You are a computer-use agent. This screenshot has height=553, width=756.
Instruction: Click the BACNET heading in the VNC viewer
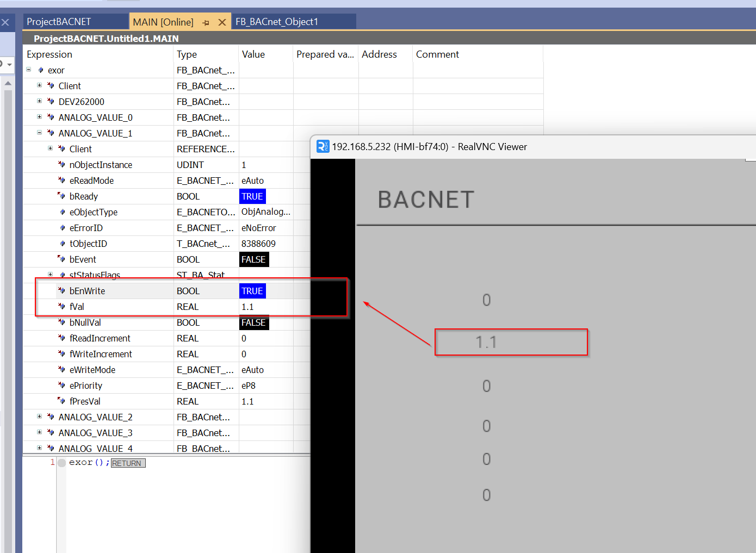[426, 200]
